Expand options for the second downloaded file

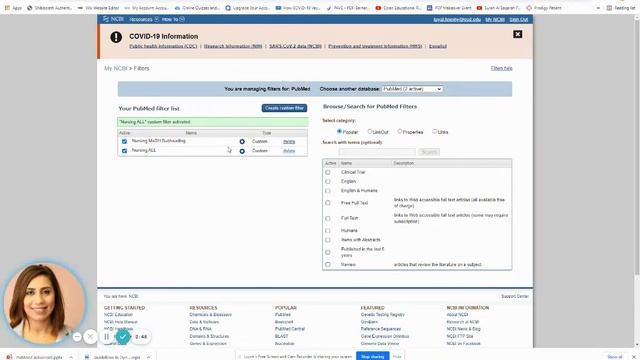tap(149, 357)
